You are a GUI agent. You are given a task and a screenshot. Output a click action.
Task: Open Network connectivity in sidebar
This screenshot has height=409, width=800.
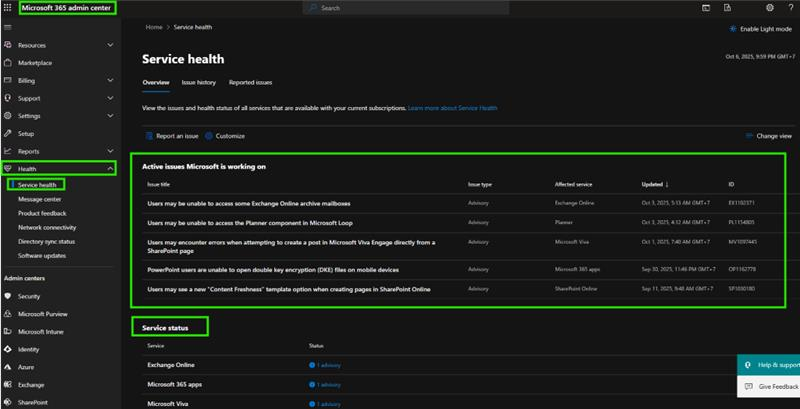[47, 227]
